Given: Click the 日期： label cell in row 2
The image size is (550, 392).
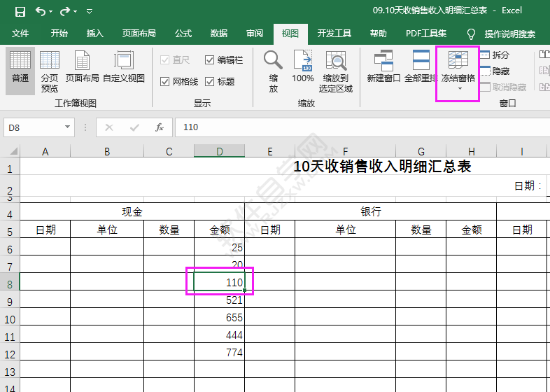Looking at the screenshot, I should pos(528,186).
